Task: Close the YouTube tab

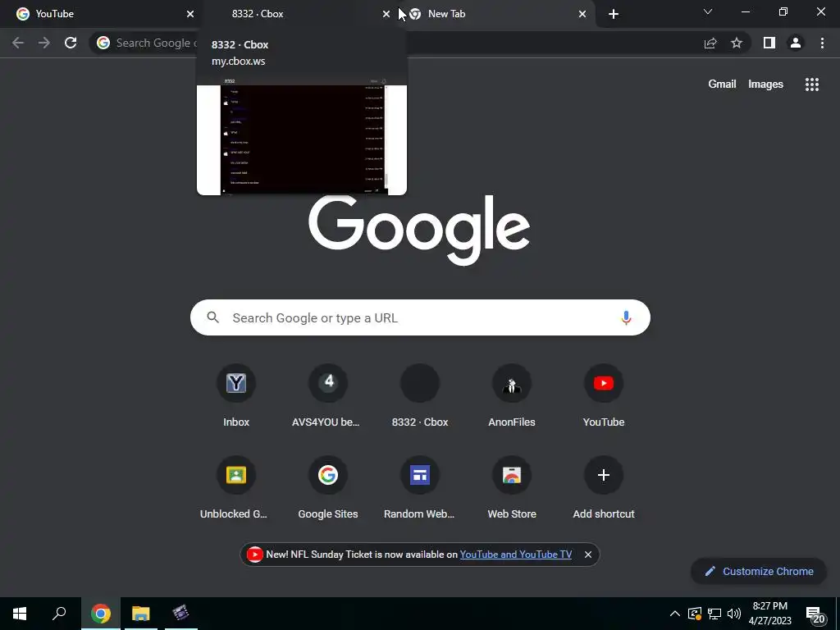Action: pos(189,14)
